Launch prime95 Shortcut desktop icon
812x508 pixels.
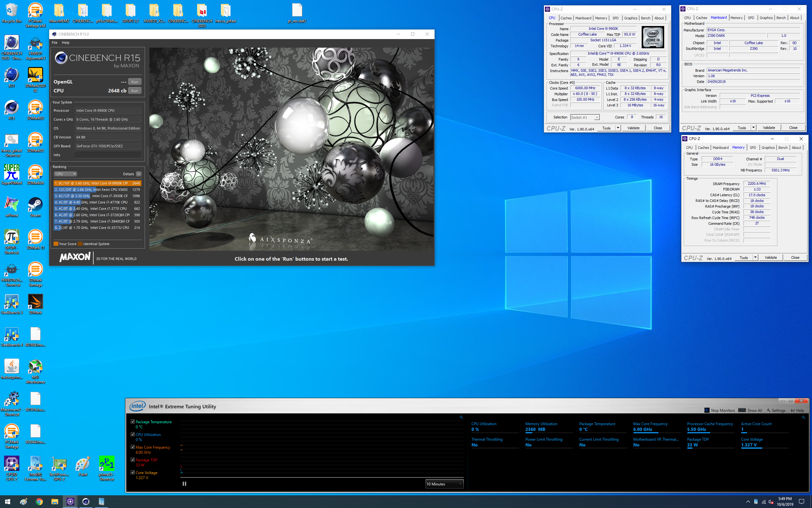(107, 468)
